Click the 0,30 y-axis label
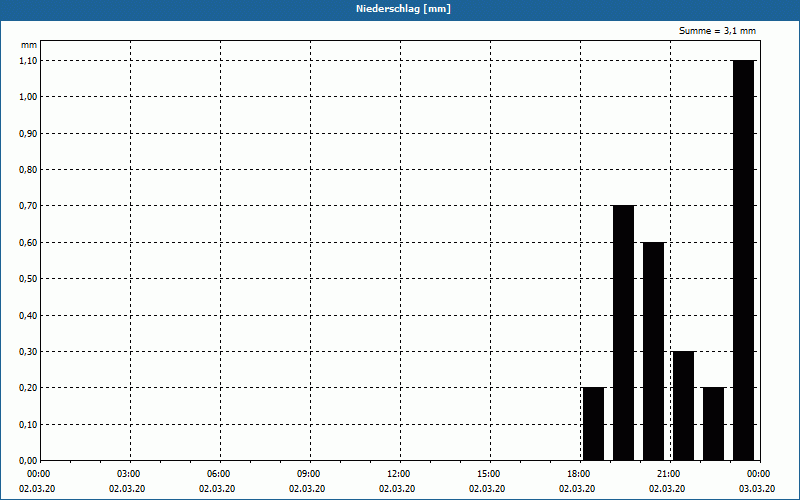Viewport: 800px width, 500px height. click(x=28, y=352)
